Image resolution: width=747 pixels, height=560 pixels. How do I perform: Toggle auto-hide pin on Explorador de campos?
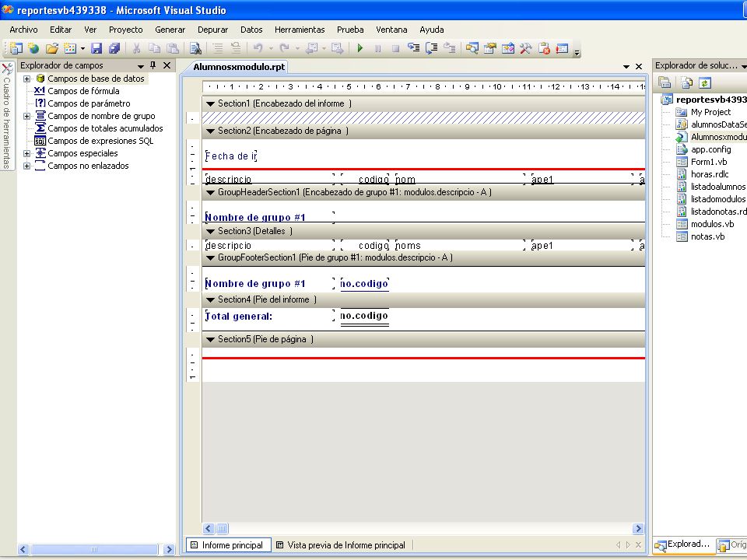[153, 65]
